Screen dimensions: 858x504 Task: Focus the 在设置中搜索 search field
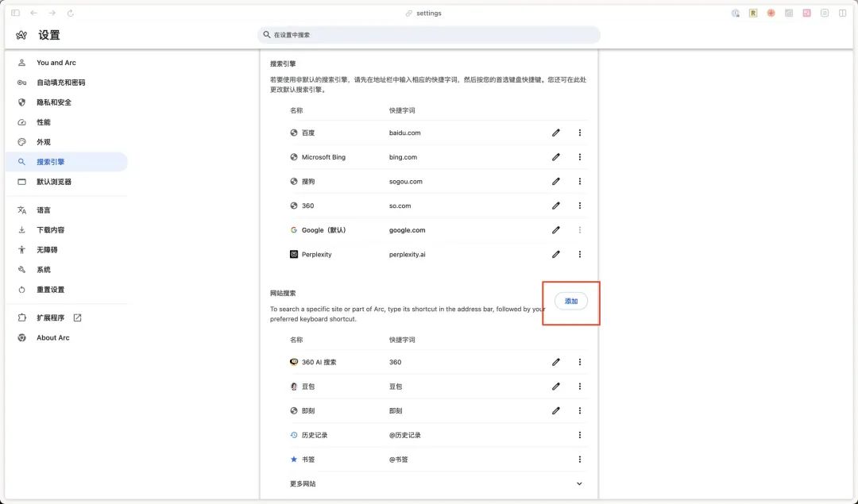[429, 34]
